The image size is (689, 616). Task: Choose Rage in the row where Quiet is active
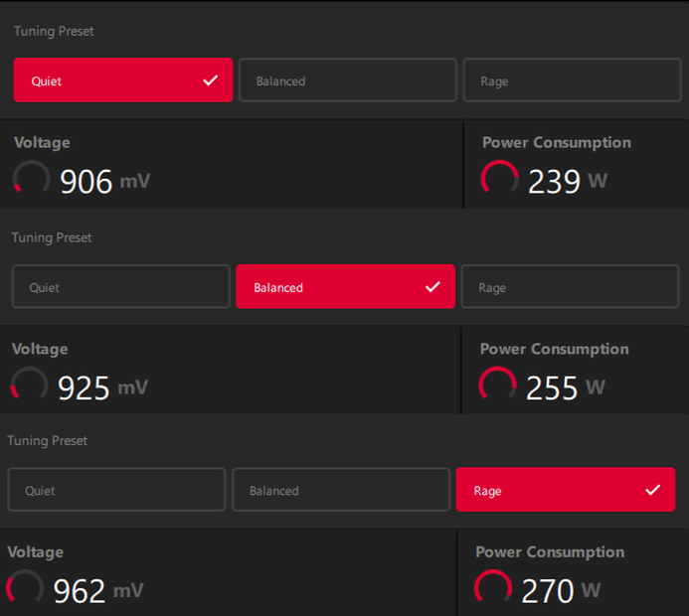click(572, 79)
